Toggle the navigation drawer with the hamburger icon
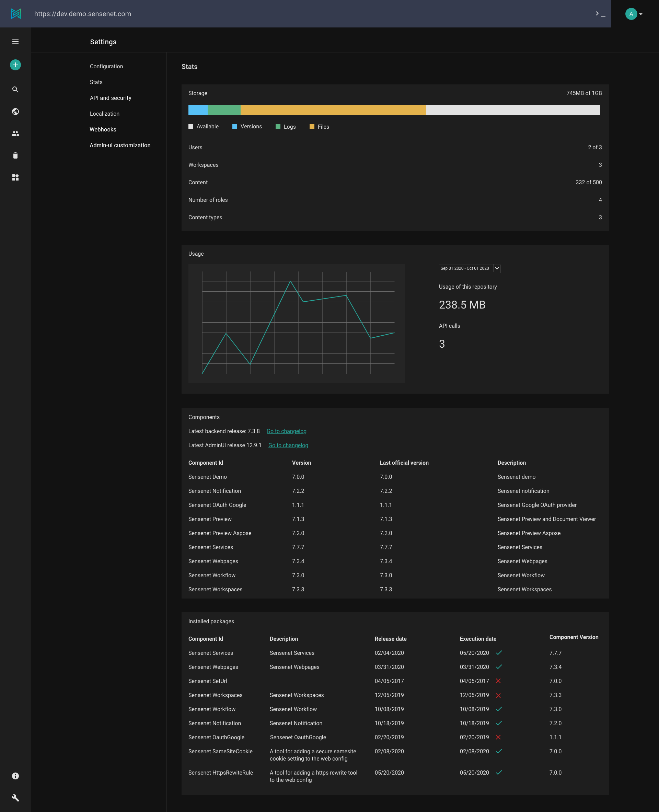Viewport: 659px width, 812px height. tap(15, 42)
